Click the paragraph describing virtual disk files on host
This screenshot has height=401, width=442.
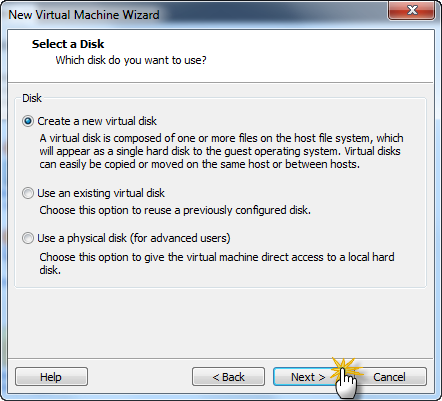tap(221, 151)
